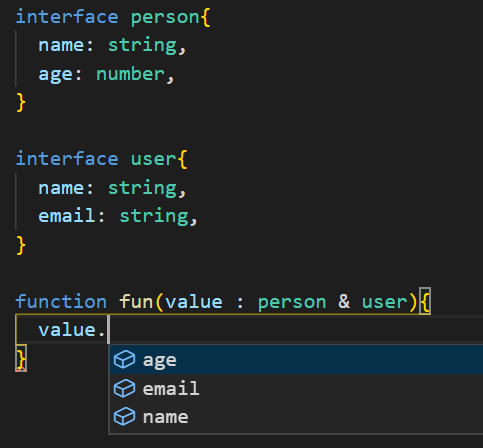The width and height of the screenshot is (483, 448).
Task: Click the opening brace after fun signature
Action: 425,301
